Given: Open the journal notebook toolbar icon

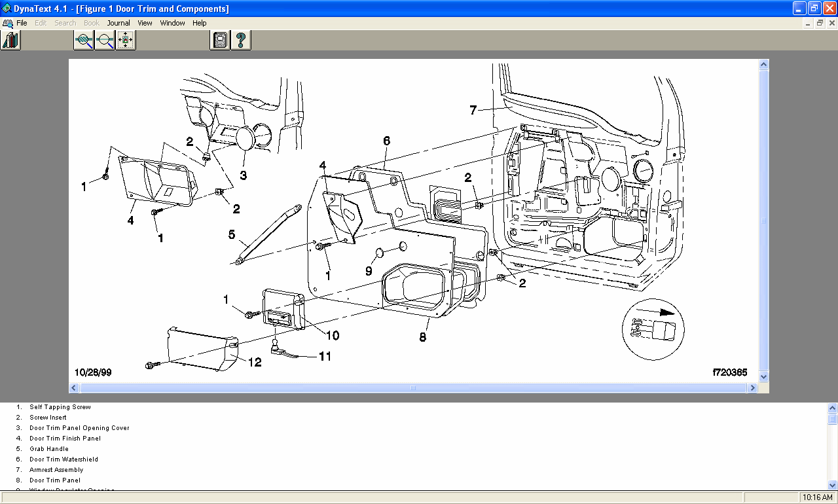Looking at the screenshot, I should (x=221, y=40).
